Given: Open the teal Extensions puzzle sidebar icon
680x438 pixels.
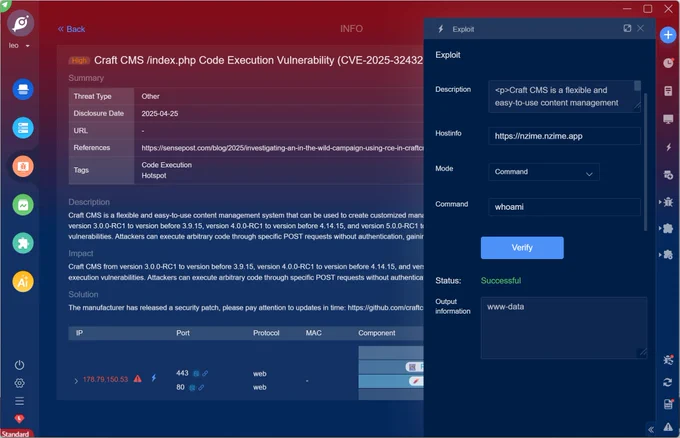Looking at the screenshot, I should pyautogui.click(x=23, y=243).
